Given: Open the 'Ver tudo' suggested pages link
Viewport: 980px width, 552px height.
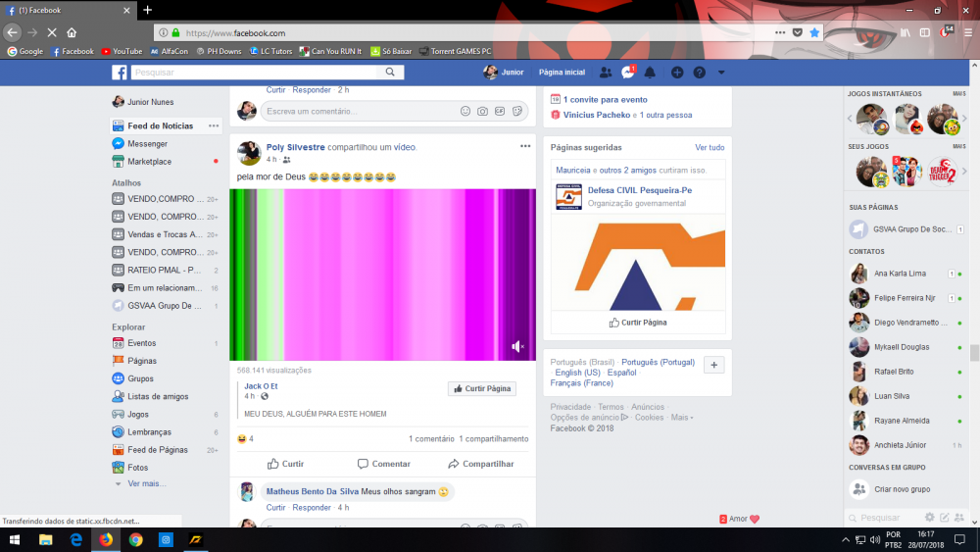Looking at the screenshot, I should tap(710, 148).
